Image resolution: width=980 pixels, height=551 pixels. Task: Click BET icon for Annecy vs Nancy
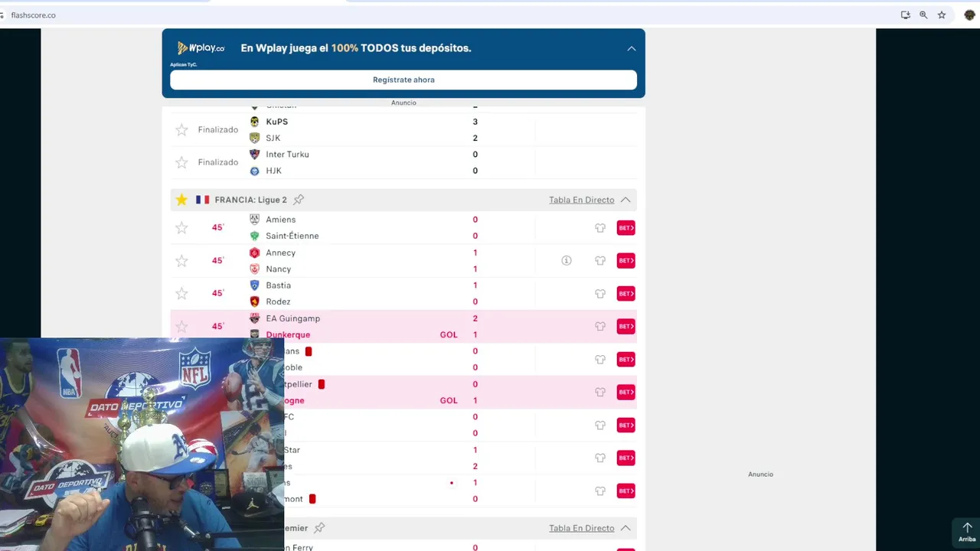click(x=626, y=261)
